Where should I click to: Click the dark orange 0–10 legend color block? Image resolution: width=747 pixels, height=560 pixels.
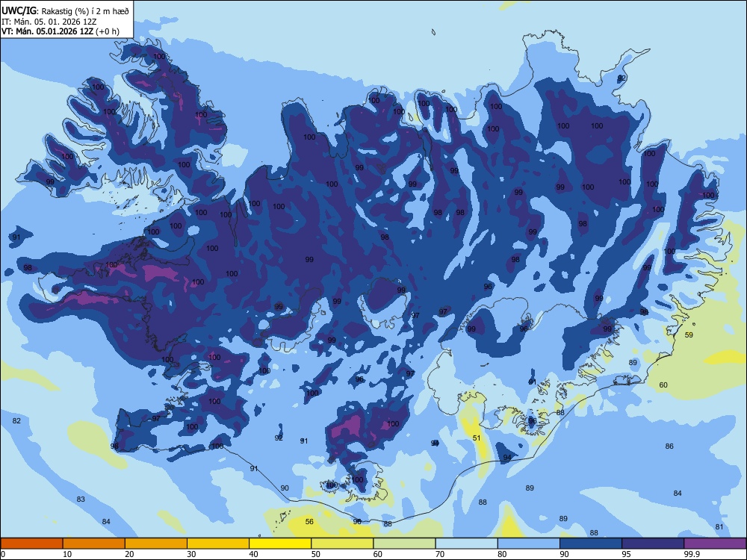(x=31, y=544)
